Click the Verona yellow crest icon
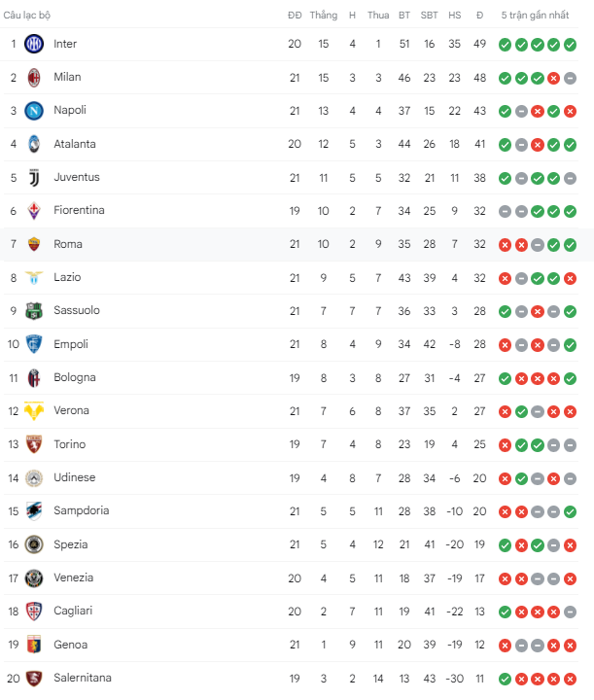594x700 pixels. click(x=34, y=410)
